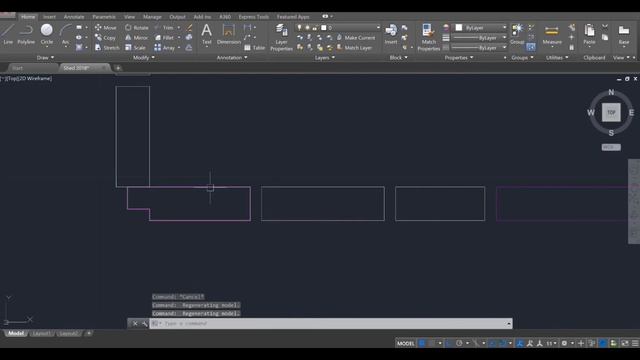The width and height of the screenshot is (640, 360).
Task: Expand the Utilities panel
Action: click(557, 58)
